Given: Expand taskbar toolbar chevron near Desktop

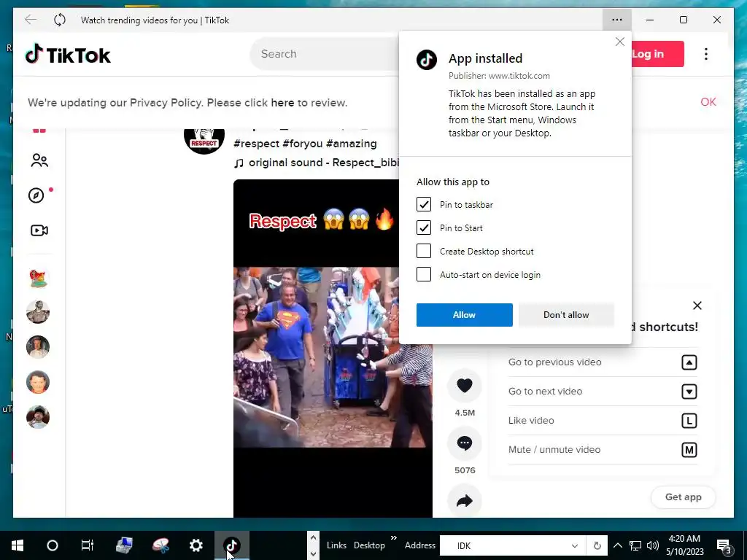Looking at the screenshot, I should [x=394, y=538].
